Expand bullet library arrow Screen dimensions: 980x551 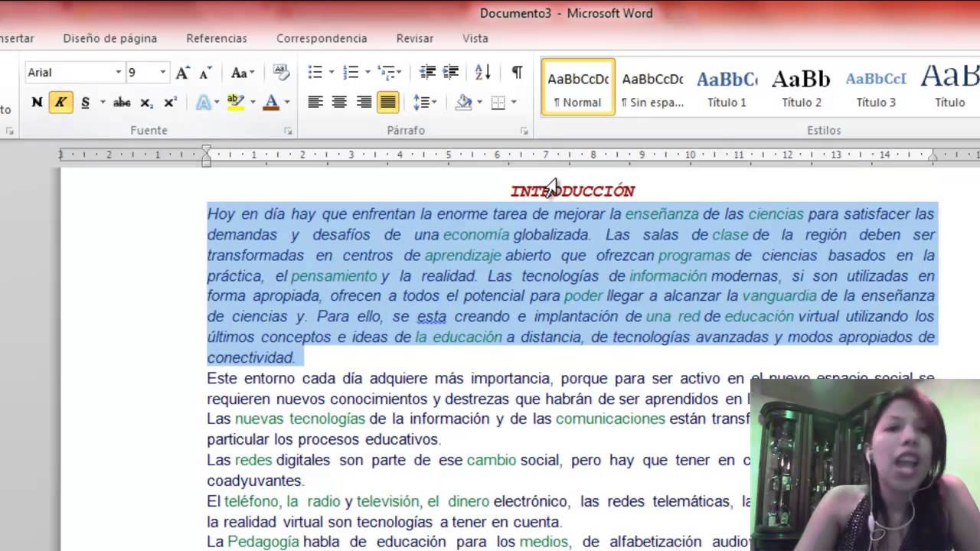pyautogui.click(x=332, y=73)
